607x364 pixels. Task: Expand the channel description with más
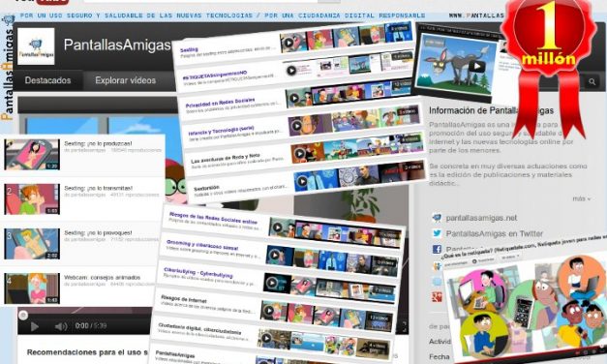[582, 198]
